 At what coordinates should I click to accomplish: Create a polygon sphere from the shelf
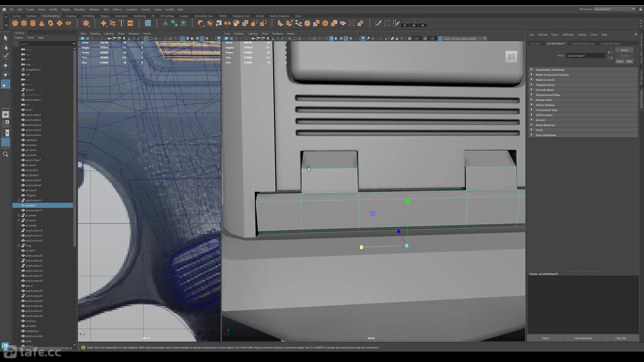(15, 23)
